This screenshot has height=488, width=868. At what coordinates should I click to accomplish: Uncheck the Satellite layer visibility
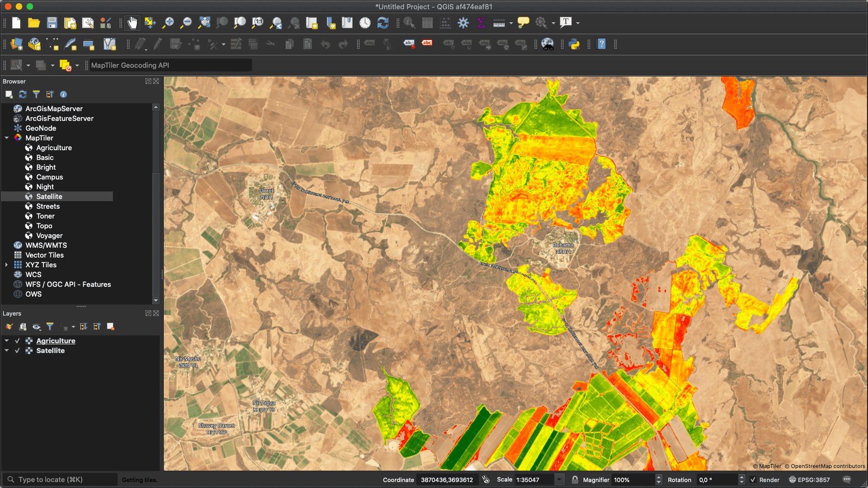(17, 350)
